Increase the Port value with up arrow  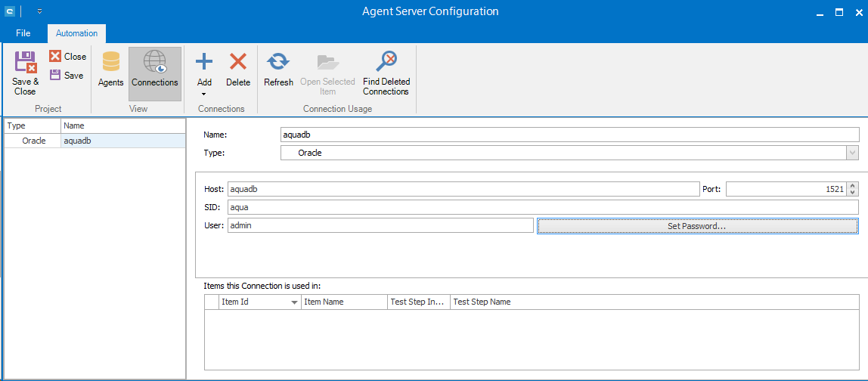click(853, 186)
